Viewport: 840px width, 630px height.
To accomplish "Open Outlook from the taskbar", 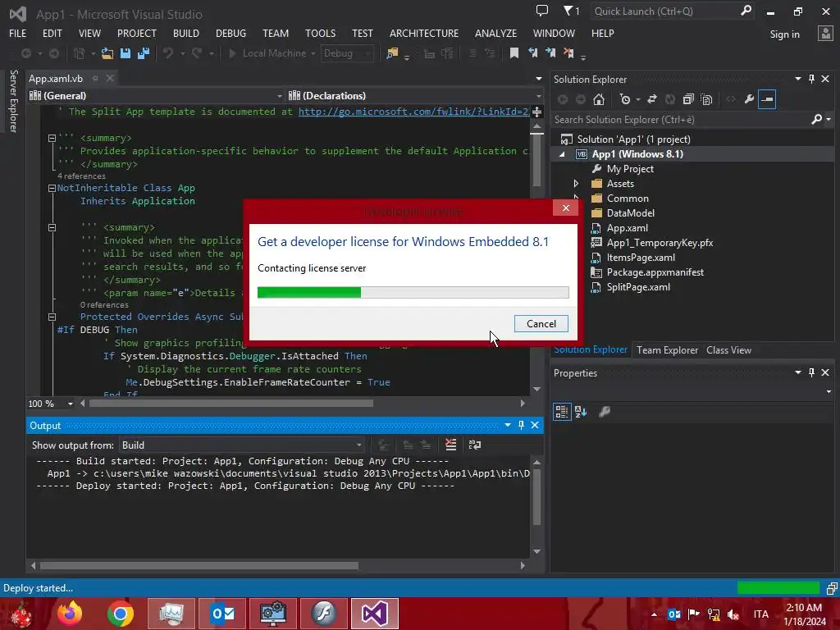I will coord(222,614).
